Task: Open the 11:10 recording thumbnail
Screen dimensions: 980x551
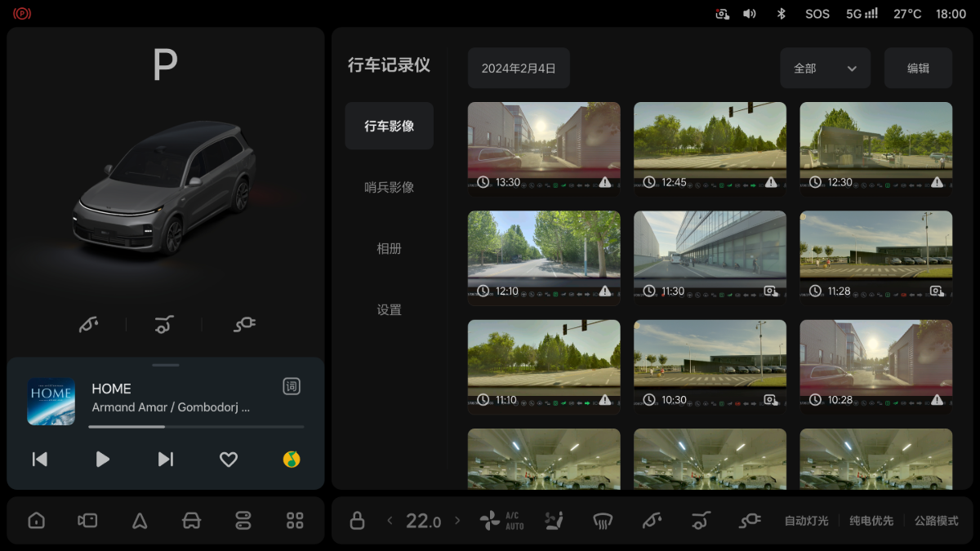Action: [x=544, y=367]
